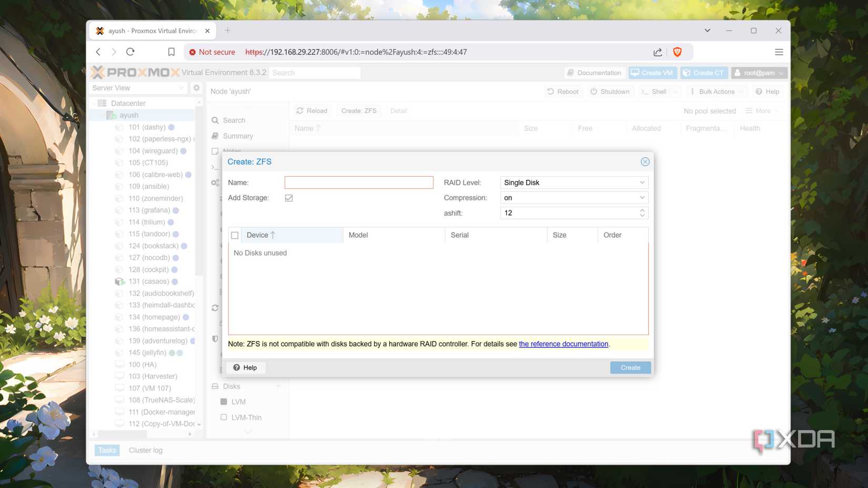This screenshot has width=868, height=488.
Task: Reboot the ayush node
Action: pyautogui.click(x=563, y=91)
